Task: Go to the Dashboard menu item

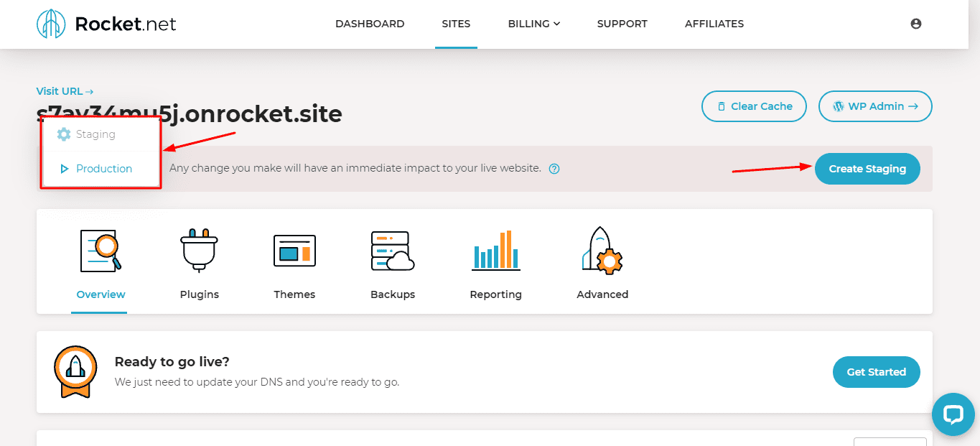Action: [370, 24]
